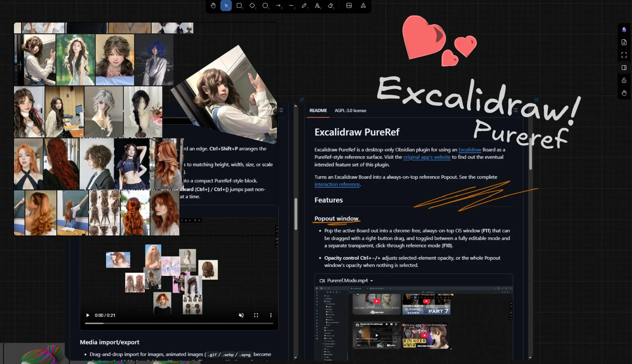Click the Obsidian crystal icon in side panel
The width and height of the screenshot is (632, 364).
[624, 30]
